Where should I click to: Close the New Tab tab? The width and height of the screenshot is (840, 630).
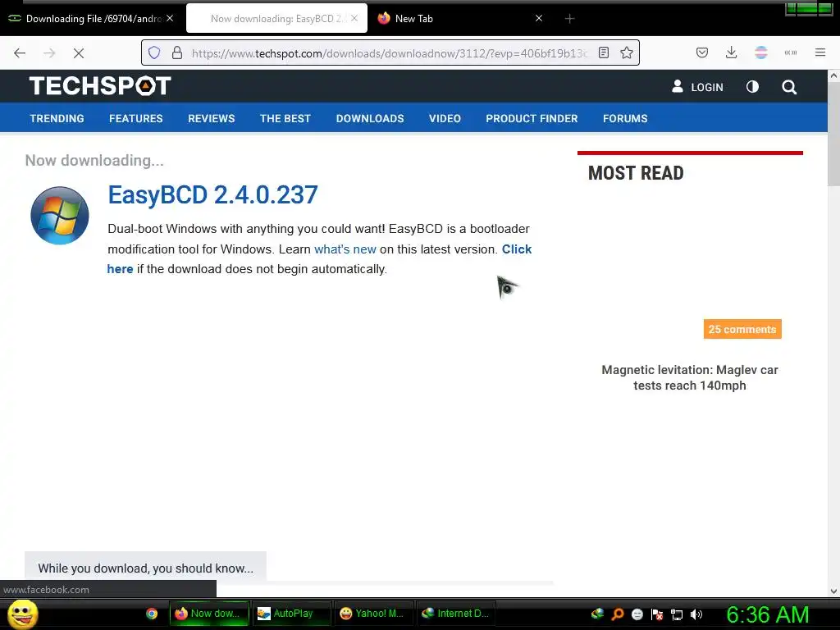(539, 18)
